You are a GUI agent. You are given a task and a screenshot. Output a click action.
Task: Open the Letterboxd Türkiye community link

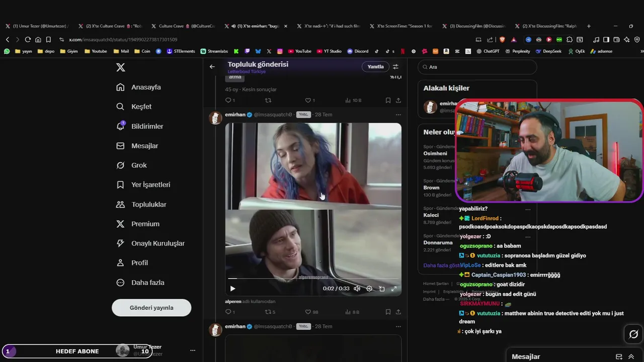pyautogui.click(x=247, y=72)
